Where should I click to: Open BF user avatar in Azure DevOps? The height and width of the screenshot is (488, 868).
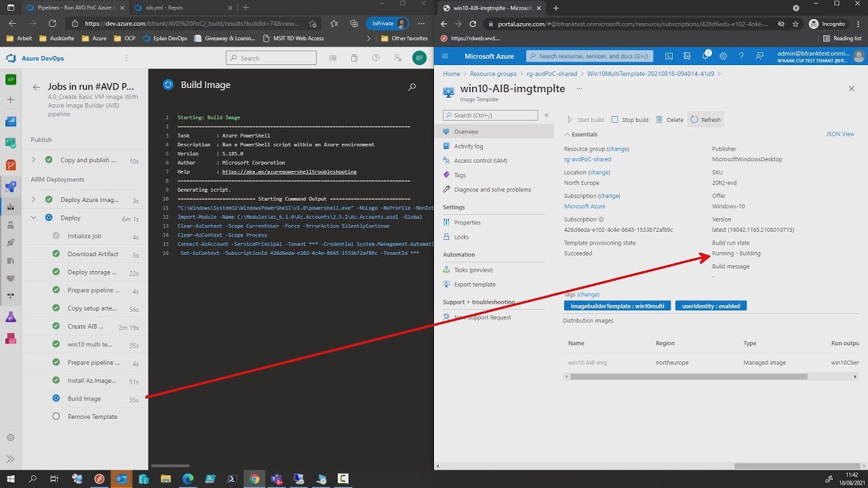pos(419,58)
